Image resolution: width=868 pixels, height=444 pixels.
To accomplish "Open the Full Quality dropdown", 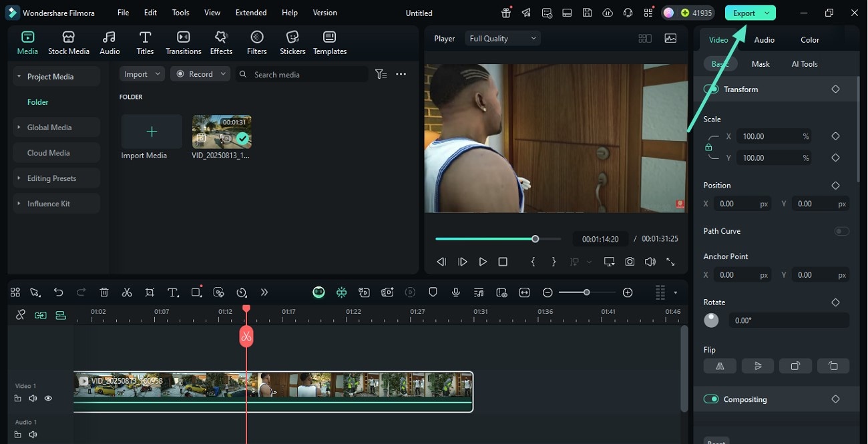I will (503, 39).
